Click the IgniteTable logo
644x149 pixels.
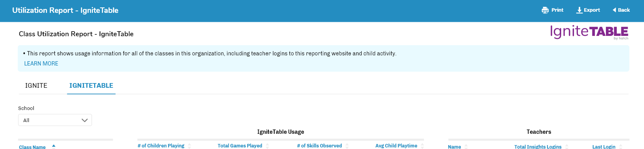[589, 32]
